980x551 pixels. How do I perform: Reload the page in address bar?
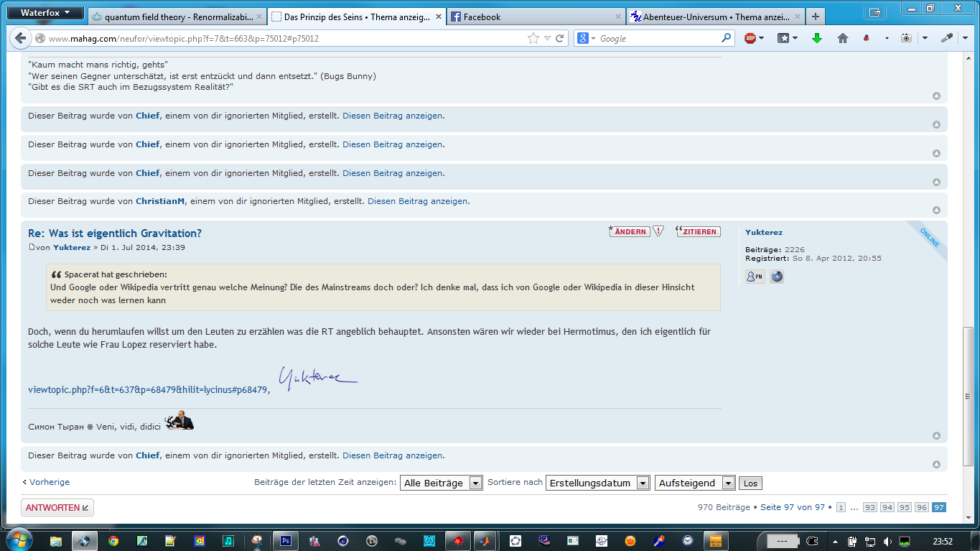click(560, 38)
